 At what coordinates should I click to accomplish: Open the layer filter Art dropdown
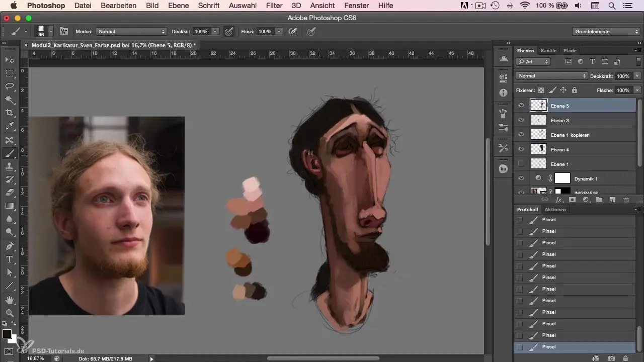click(x=533, y=61)
